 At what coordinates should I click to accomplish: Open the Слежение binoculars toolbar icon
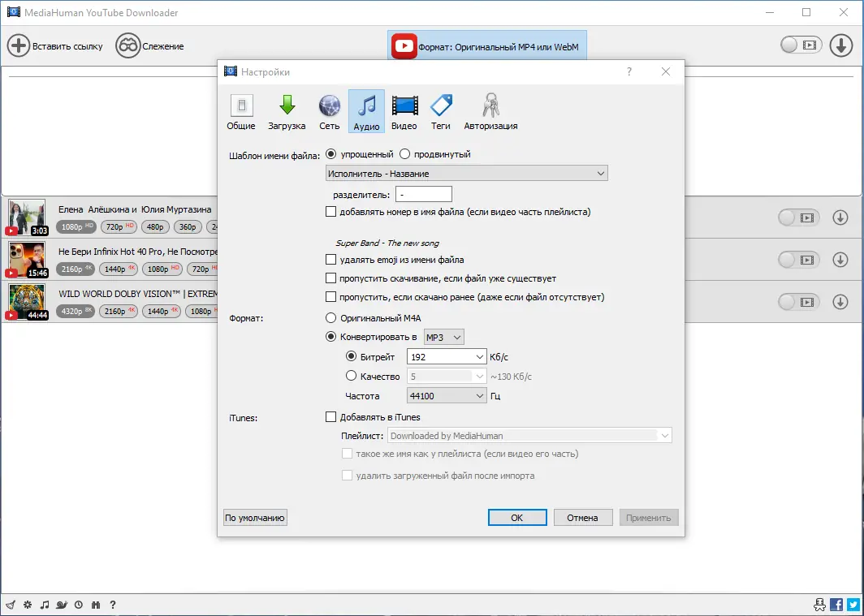point(127,45)
